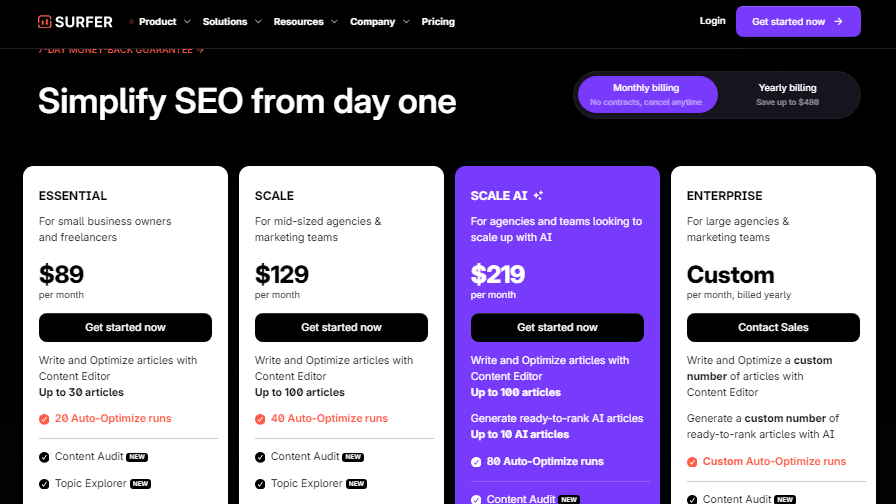Select Monthly billing option
Screen dimensions: 896x504
pyautogui.click(x=647, y=94)
